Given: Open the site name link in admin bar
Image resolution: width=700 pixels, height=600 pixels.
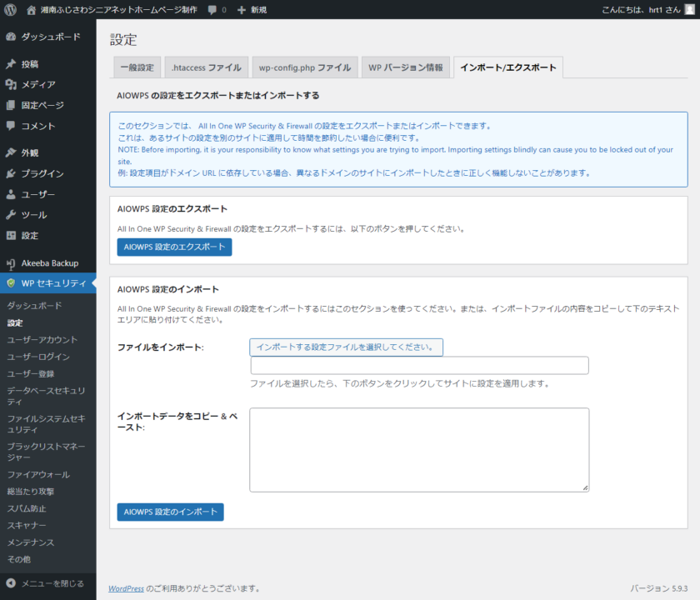Looking at the screenshot, I should coord(118,10).
